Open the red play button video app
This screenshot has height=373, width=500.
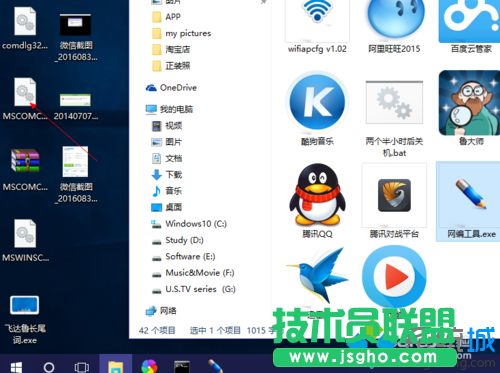coord(394,277)
